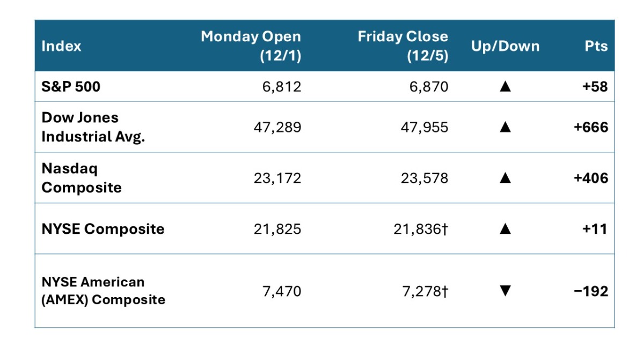Click the S&P 500 up arrow

[504, 86]
